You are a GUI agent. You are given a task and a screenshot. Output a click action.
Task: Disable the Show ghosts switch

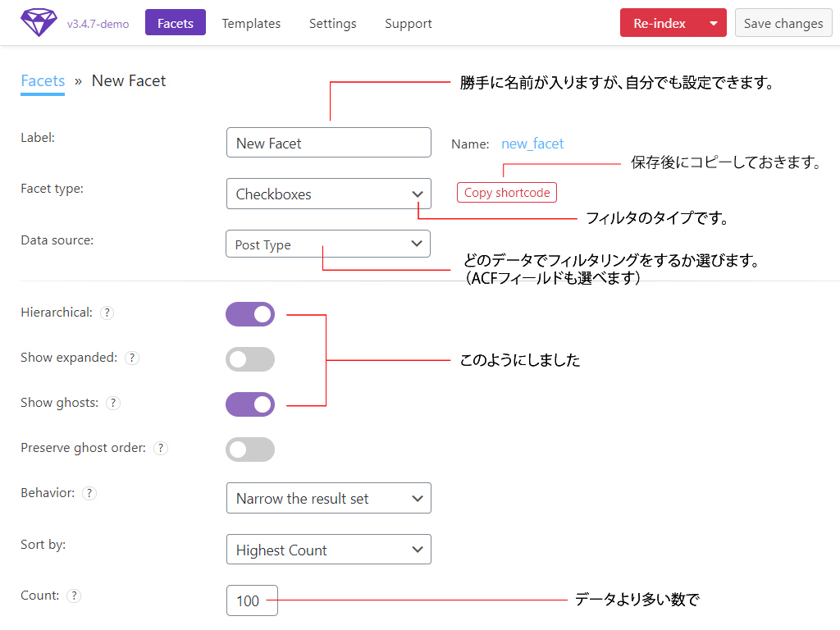pyautogui.click(x=250, y=404)
